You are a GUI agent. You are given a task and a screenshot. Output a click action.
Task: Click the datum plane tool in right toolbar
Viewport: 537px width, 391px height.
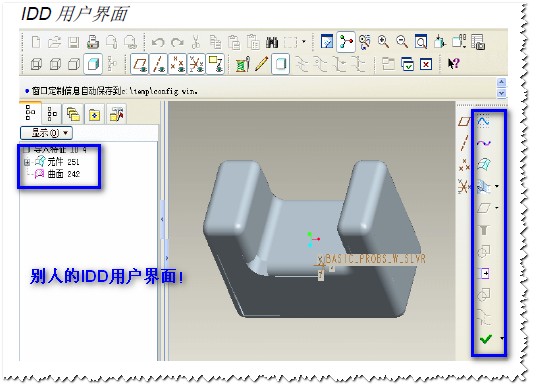pyautogui.click(x=464, y=121)
